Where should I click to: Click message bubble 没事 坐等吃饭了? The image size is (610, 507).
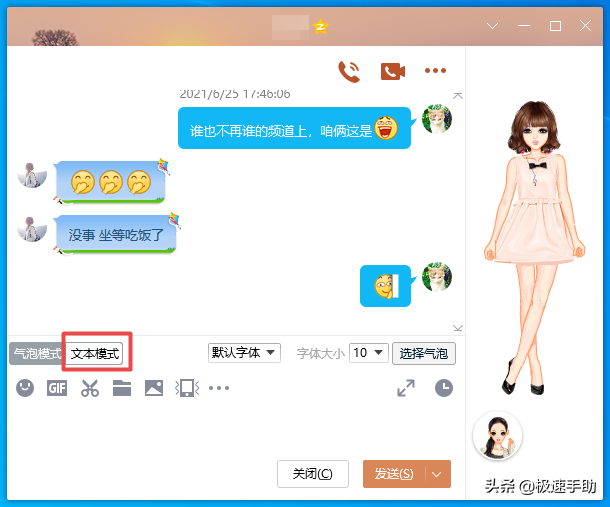pyautogui.click(x=116, y=235)
